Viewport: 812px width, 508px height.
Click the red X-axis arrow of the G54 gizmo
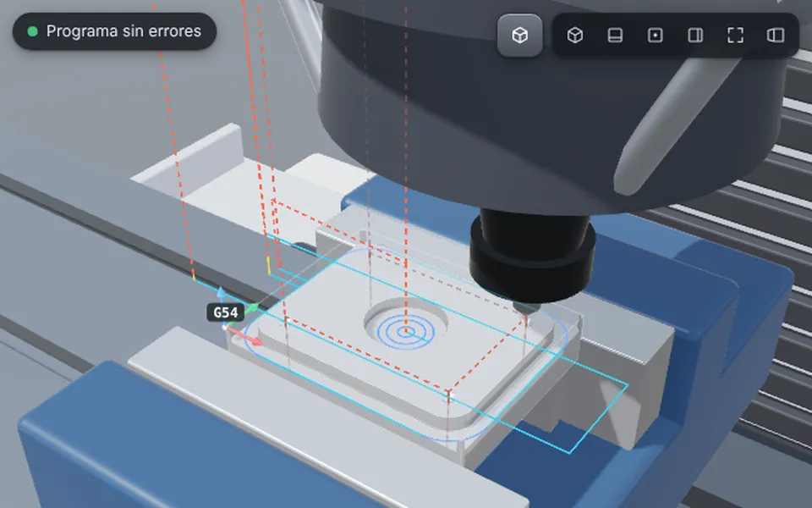point(246,336)
